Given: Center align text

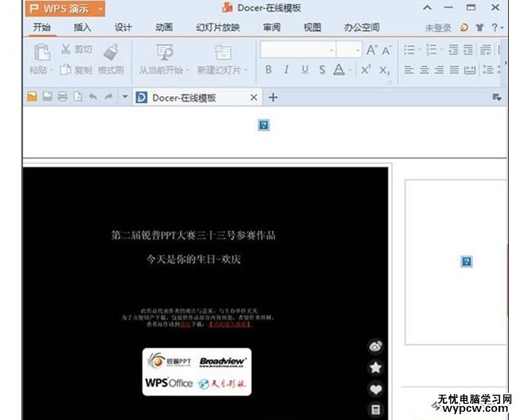Looking at the screenshot, I should coord(424,70).
